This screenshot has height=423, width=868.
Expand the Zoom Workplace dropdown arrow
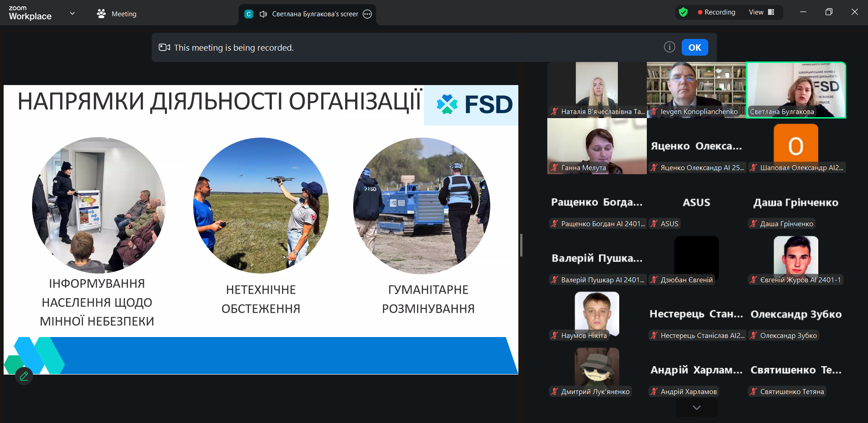[72, 14]
